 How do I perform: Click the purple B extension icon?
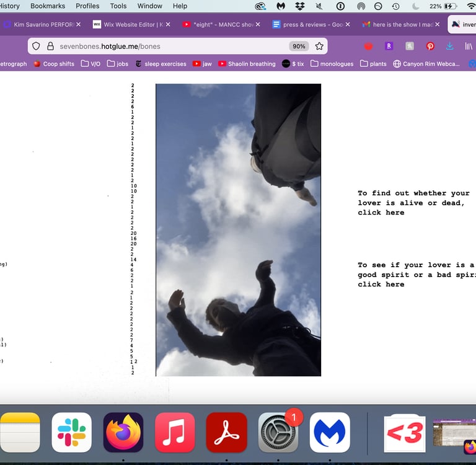pos(389,46)
